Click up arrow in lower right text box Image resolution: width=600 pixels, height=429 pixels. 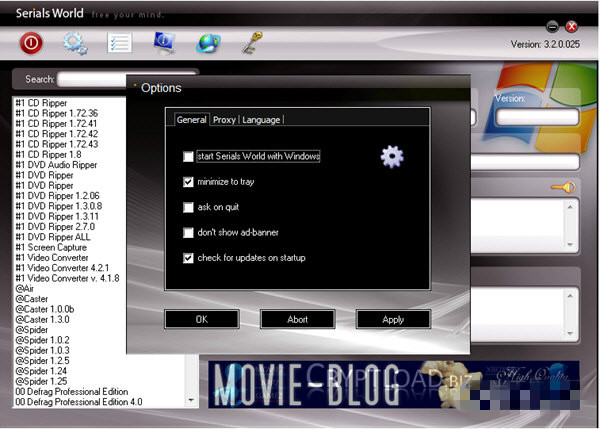(x=570, y=296)
